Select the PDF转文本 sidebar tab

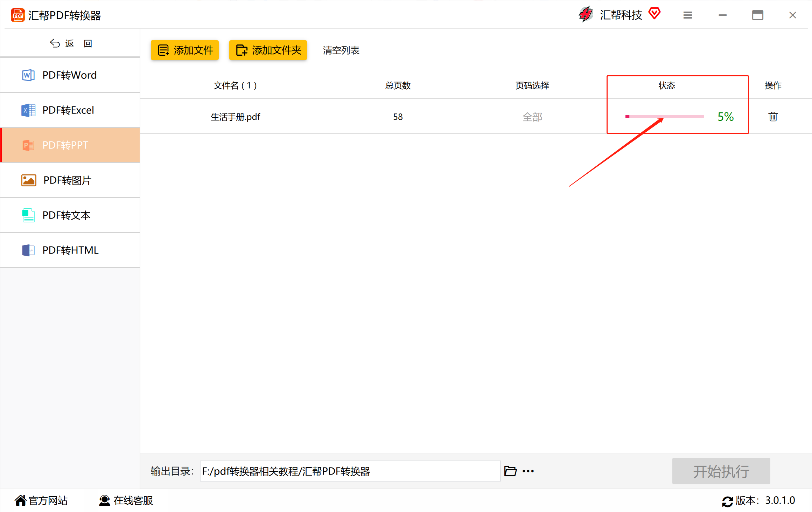70,215
